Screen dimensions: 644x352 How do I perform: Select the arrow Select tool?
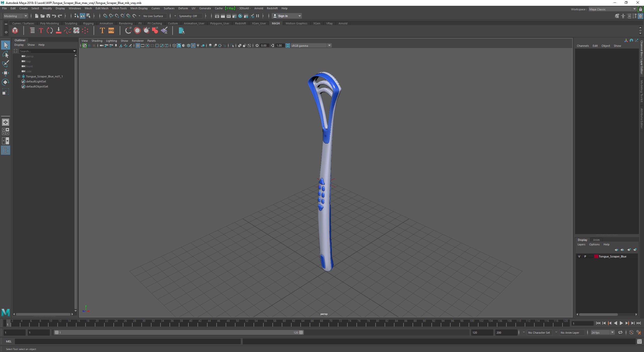tap(6, 45)
